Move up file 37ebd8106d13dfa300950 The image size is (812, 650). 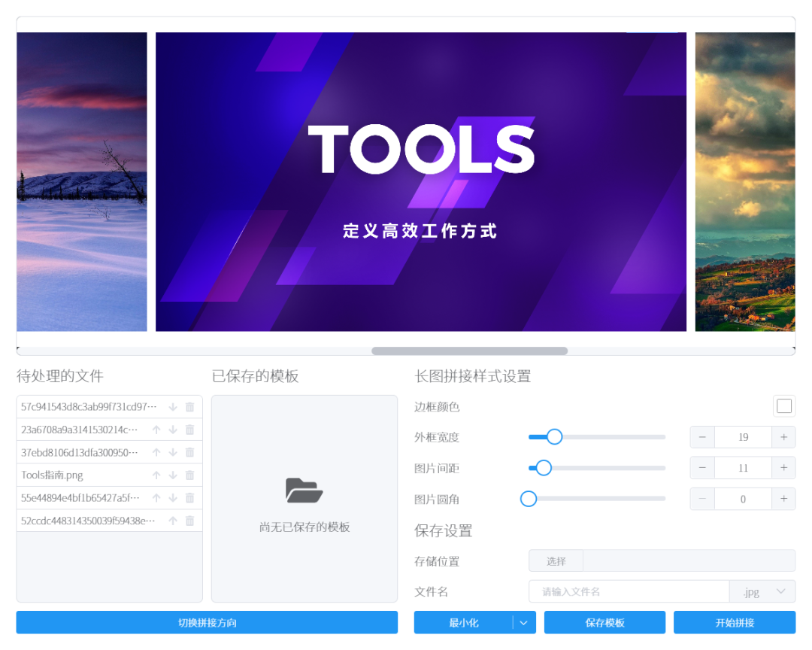pos(156,453)
